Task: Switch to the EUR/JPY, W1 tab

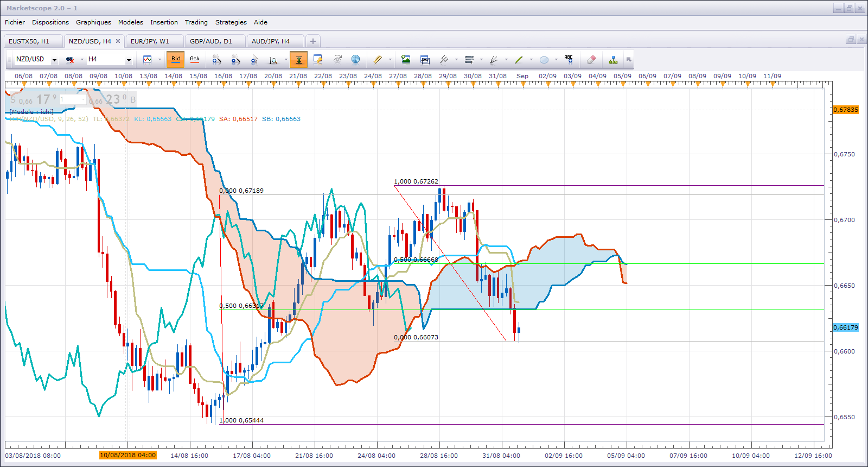Action: [155, 41]
